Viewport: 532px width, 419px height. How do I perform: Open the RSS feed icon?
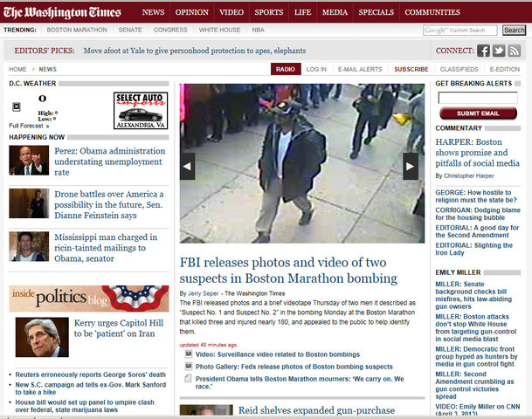(x=515, y=51)
